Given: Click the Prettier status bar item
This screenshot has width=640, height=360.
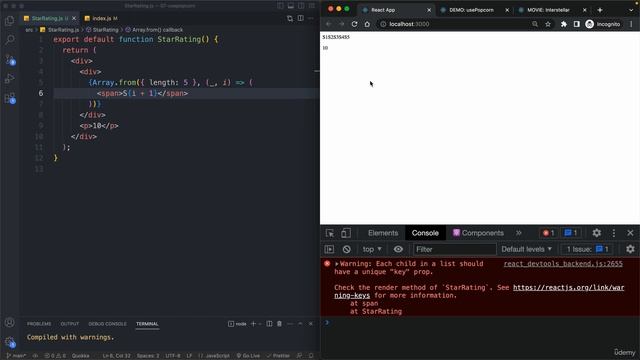Looking at the screenshot, I should tap(278, 356).
